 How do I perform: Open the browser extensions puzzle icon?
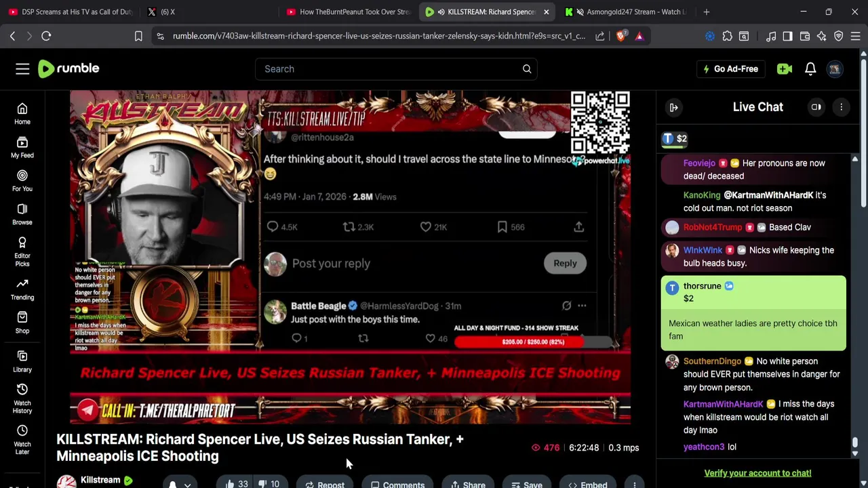727,36
